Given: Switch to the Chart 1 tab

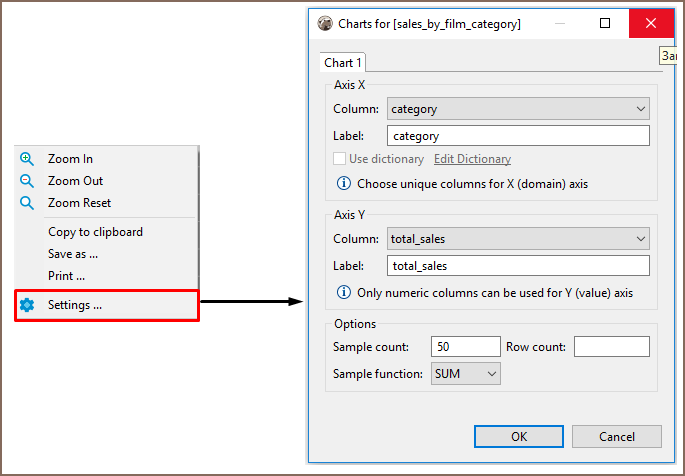Looking at the screenshot, I should pyautogui.click(x=343, y=63).
